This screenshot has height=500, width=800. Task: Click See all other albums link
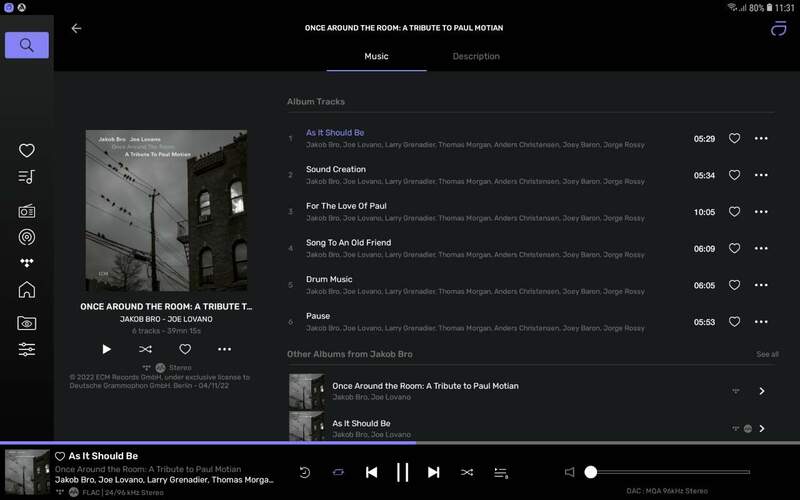pyautogui.click(x=767, y=354)
